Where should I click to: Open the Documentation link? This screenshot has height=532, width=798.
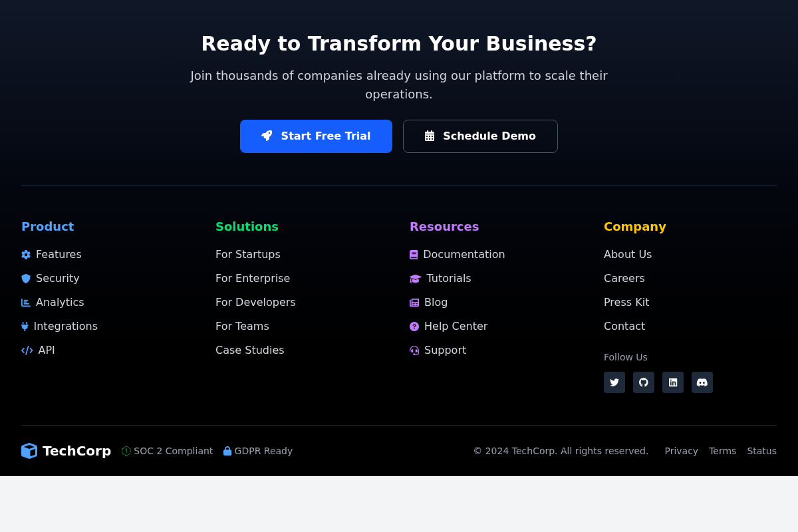458,255
